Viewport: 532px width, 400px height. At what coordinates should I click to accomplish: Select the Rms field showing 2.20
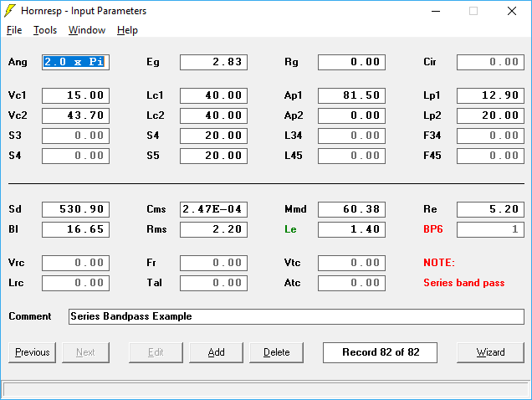[214, 229]
